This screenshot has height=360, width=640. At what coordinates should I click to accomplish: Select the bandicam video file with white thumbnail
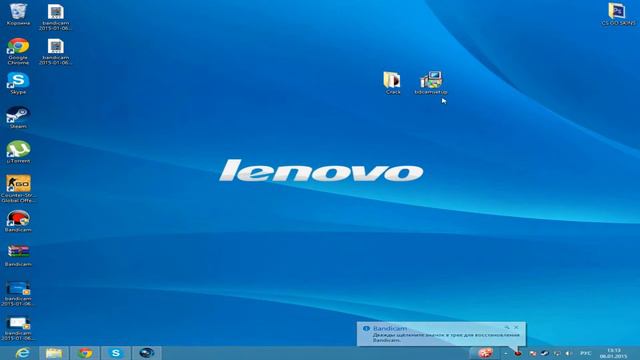18,328
